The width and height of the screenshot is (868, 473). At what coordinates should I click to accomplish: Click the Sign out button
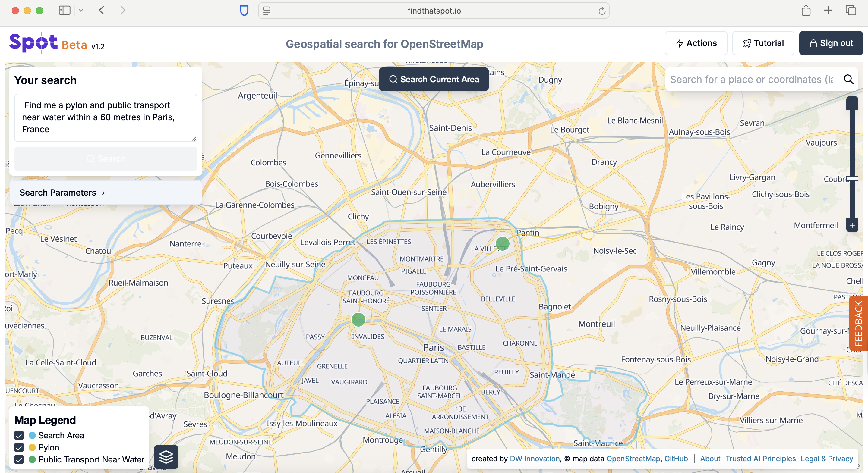point(831,43)
